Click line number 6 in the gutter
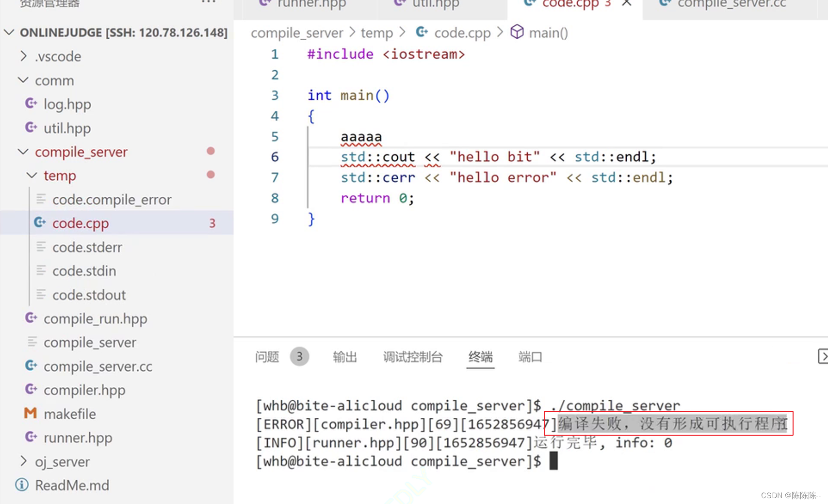828x504 pixels. pos(275,157)
